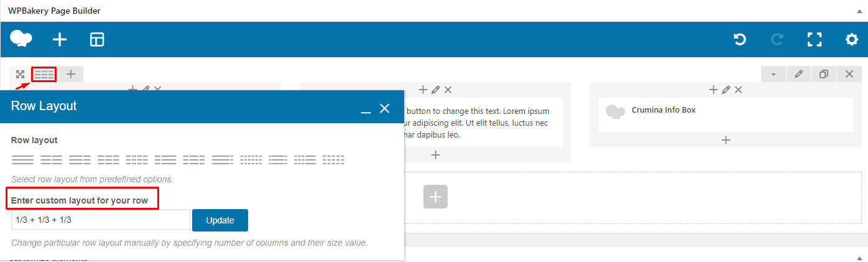Append element below Crumina Info Box
This screenshot has height=262, width=868.
click(x=726, y=140)
